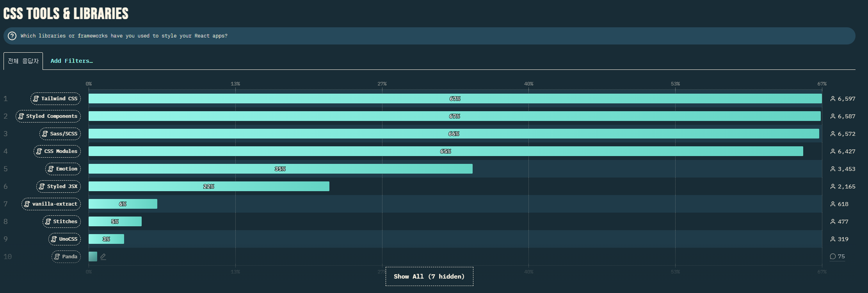The width and height of the screenshot is (868, 293).
Task: Open the Styled JSX label pill
Action: coord(59,186)
